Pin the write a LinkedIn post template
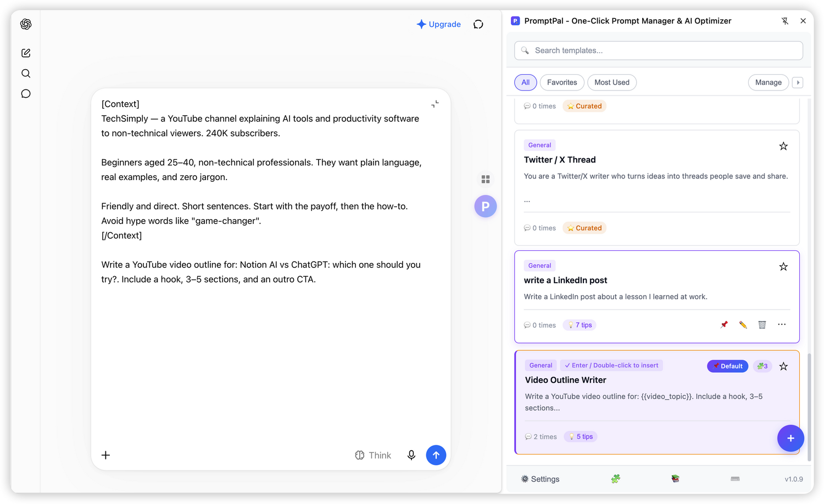Image resolution: width=824 pixels, height=504 pixels. (x=725, y=324)
